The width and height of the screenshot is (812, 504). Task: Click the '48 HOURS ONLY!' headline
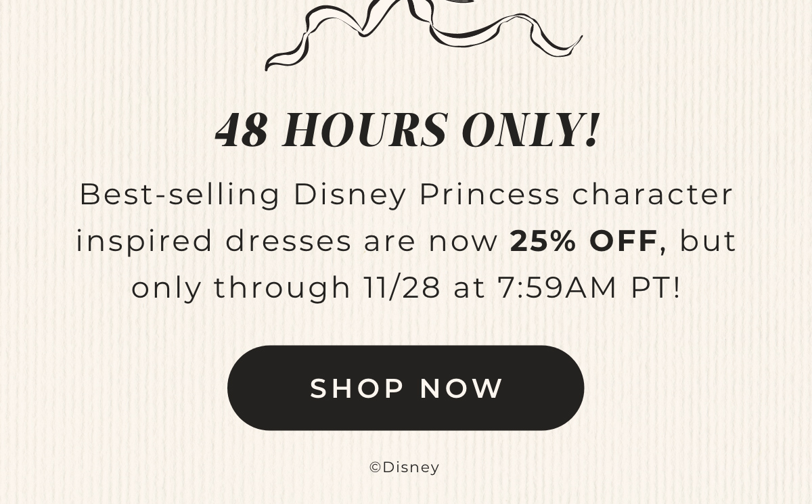pyautogui.click(x=406, y=130)
